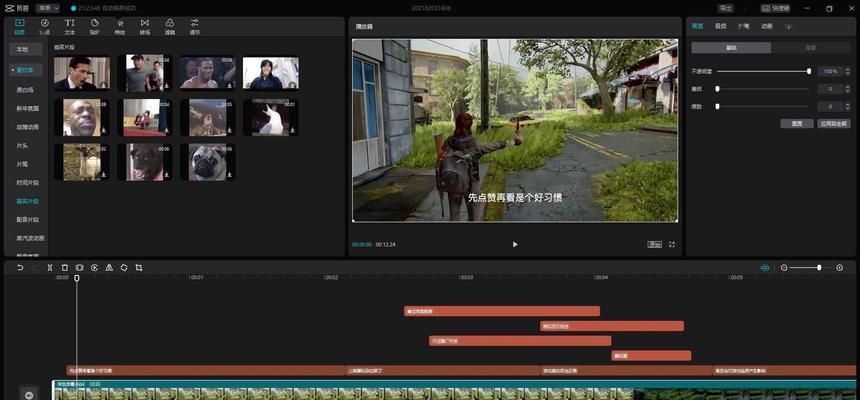Click the Reverse playback icon in timeline toolbar
860x400 pixels.
point(94,267)
